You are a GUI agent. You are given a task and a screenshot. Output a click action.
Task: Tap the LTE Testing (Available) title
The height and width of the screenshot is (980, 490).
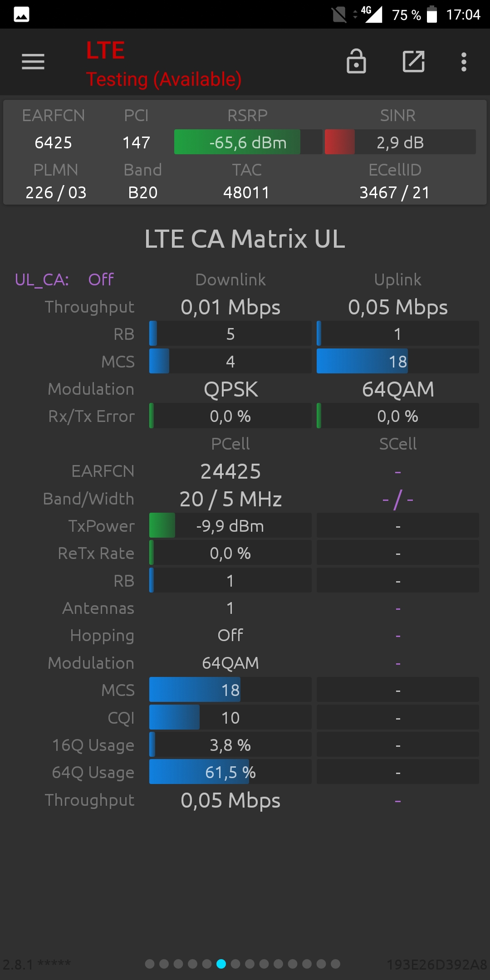[x=164, y=64]
